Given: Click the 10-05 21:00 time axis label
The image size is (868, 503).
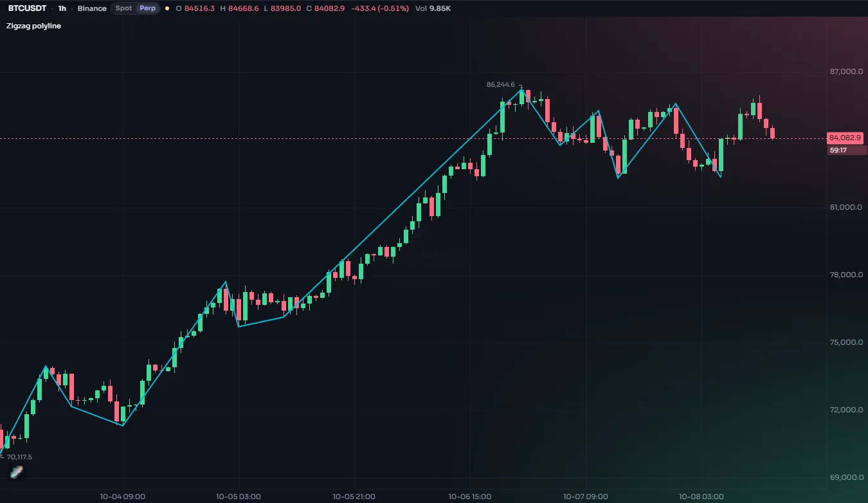Looking at the screenshot, I should (x=354, y=497).
